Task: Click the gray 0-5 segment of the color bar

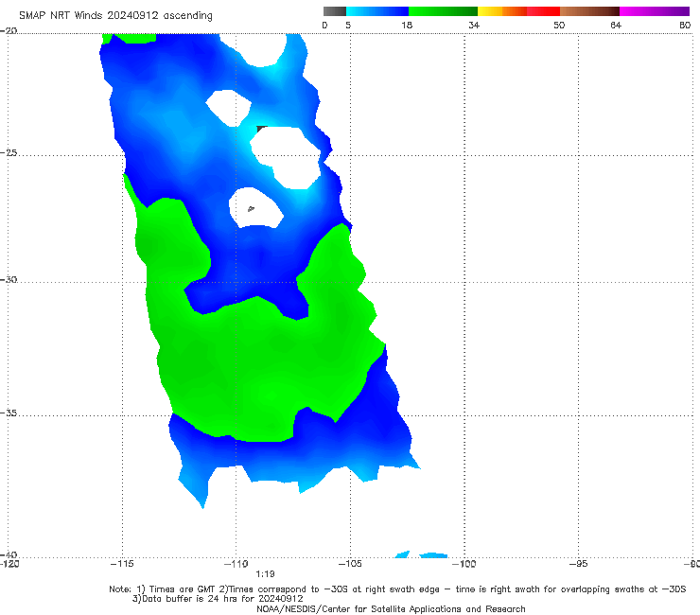Action: (x=335, y=11)
